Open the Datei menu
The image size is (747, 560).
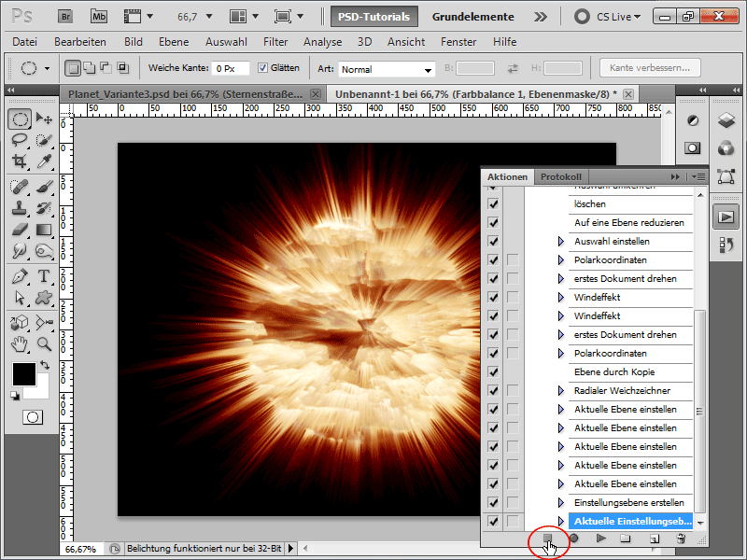tap(25, 42)
